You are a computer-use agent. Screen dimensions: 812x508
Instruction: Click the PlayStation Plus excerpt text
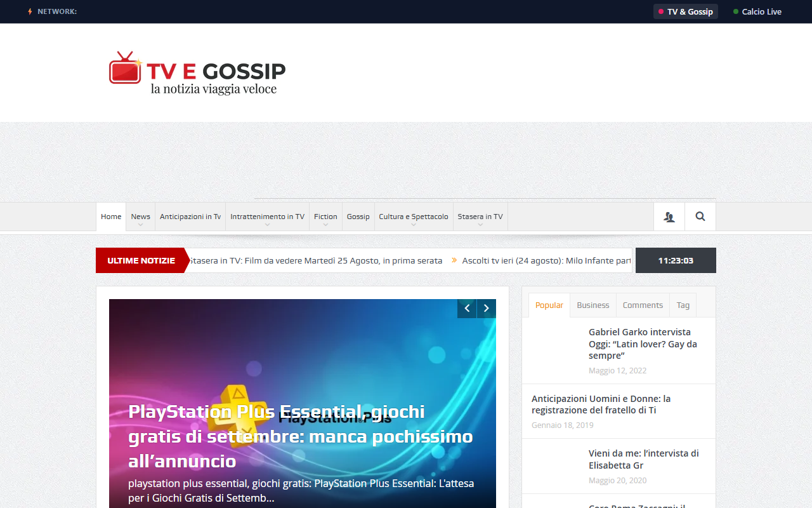pos(301,491)
